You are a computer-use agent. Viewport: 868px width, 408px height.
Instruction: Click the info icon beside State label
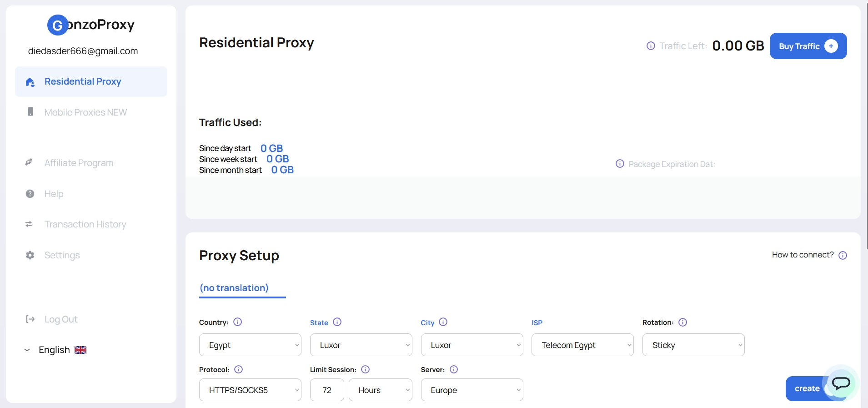pyautogui.click(x=337, y=322)
